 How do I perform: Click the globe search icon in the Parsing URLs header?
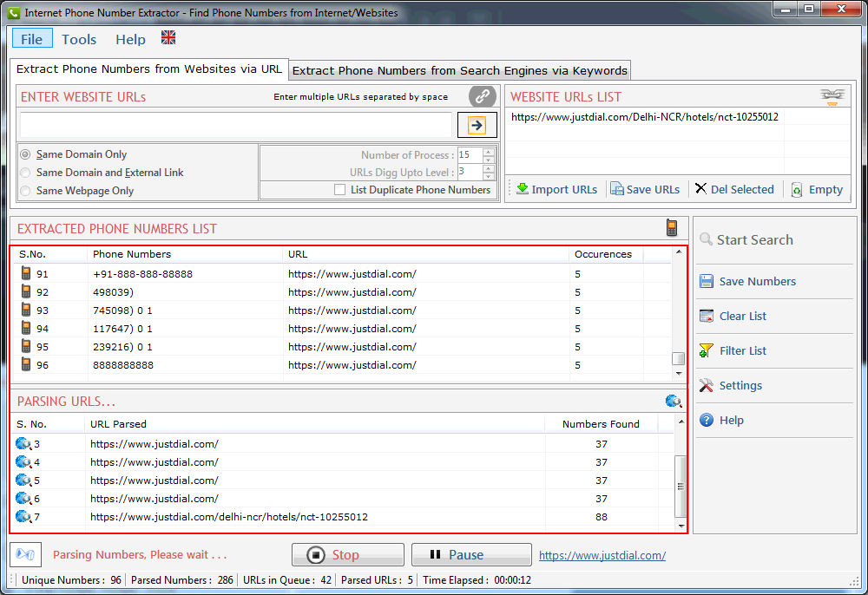[674, 401]
